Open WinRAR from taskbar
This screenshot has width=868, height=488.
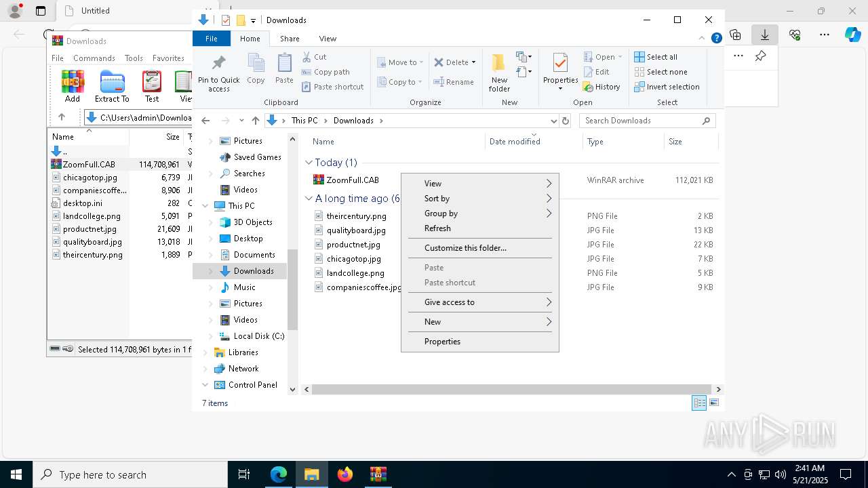click(378, 474)
